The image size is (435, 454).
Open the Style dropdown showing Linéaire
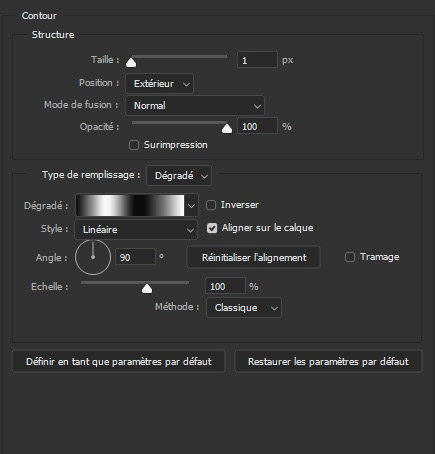pyautogui.click(x=136, y=230)
